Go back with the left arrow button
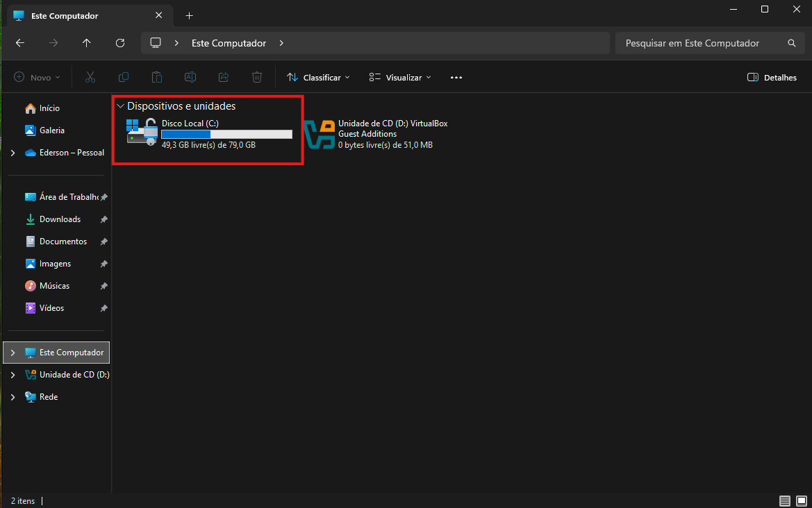The width and height of the screenshot is (812, 508). coord(20,43)
